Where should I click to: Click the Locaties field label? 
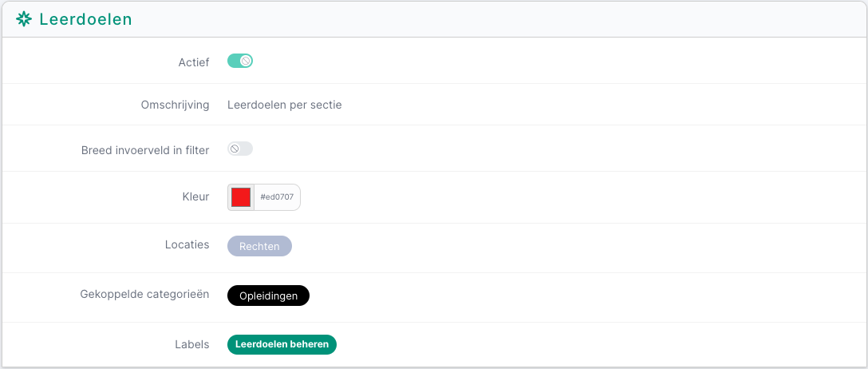coord(187,244)
